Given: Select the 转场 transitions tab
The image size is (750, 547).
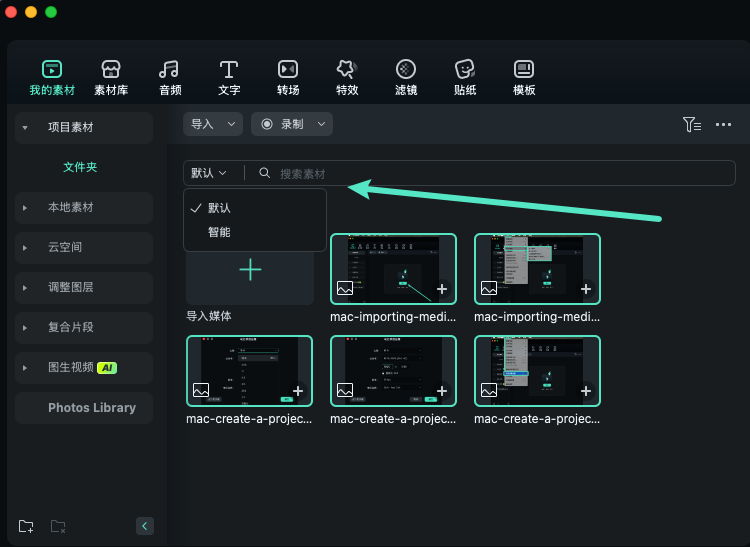Looking at the screenshot, I should (288, 77).
